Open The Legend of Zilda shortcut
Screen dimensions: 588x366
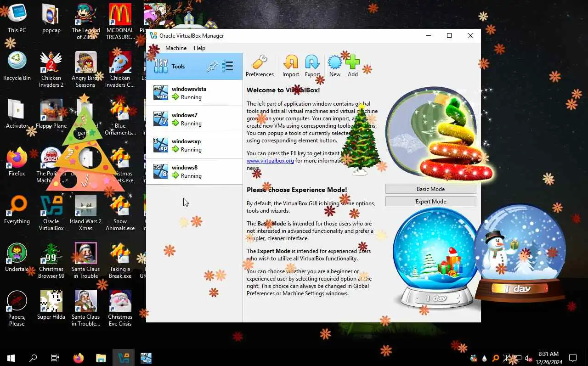click(85, 22)
